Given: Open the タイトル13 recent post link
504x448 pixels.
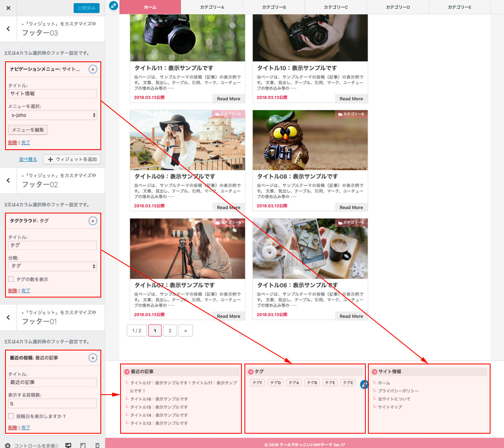Looking at the screenshot, I should click(159, 423).
